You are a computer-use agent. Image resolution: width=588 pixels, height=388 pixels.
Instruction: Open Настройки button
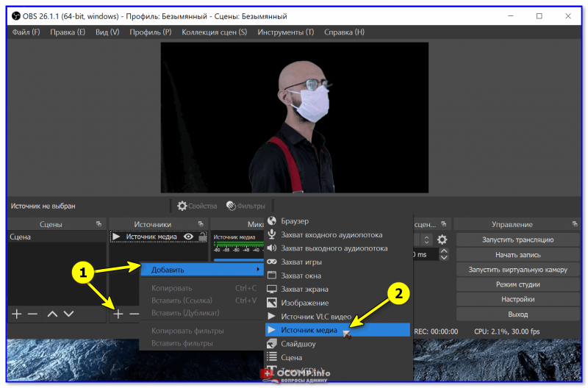click(x=517, y=299)
